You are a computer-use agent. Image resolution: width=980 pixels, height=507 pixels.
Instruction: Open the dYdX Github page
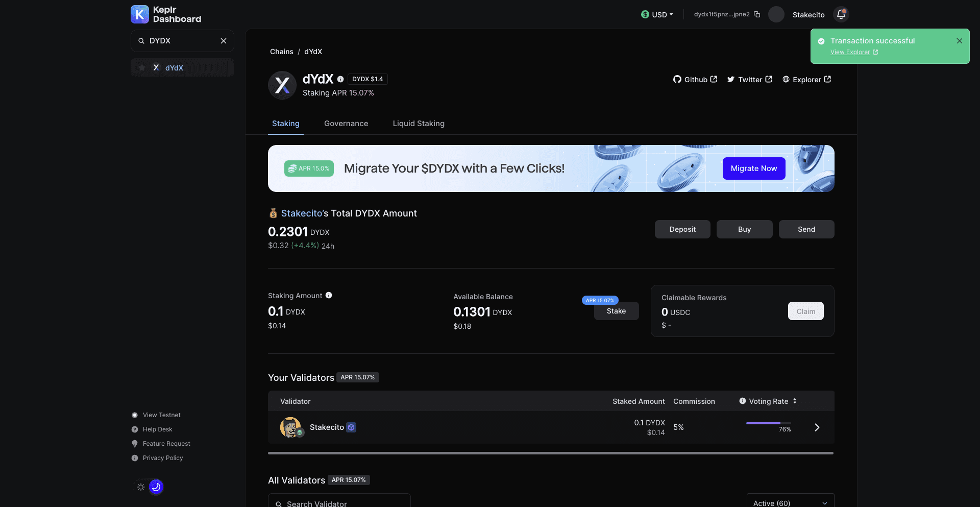[695, 79]
